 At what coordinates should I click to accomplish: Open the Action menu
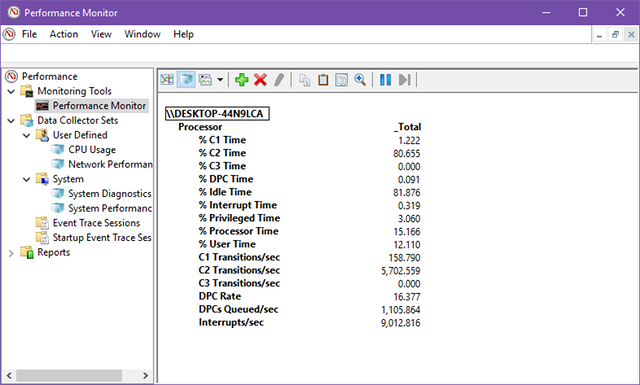pyautogui.click(x=64, y=34)
